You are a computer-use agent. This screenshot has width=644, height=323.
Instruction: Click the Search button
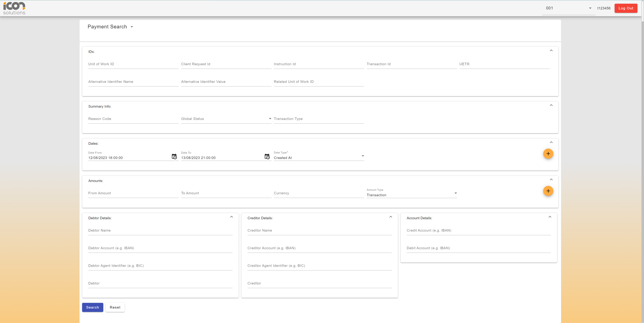point(93,307)
